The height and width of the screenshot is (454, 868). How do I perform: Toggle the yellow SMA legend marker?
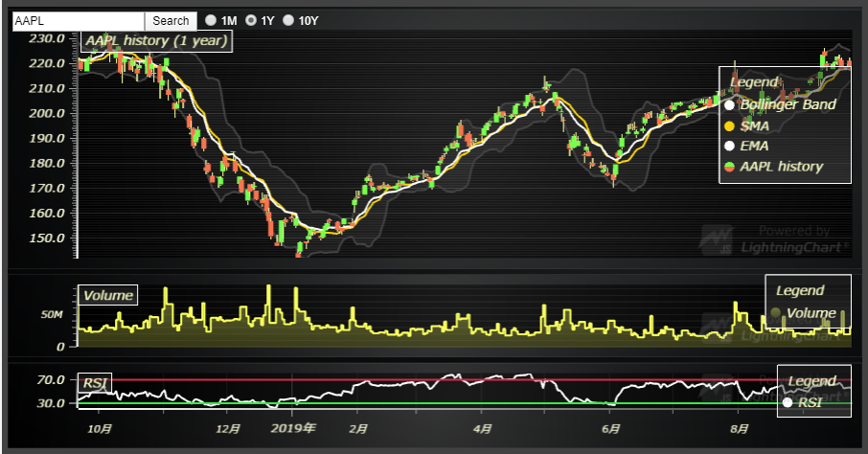pos(730,126)
